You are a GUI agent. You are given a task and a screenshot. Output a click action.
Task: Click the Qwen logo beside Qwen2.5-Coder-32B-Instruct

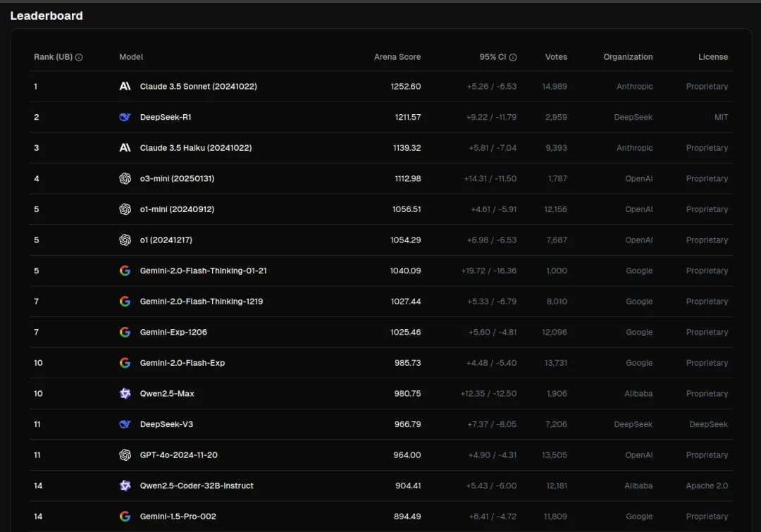125,485
